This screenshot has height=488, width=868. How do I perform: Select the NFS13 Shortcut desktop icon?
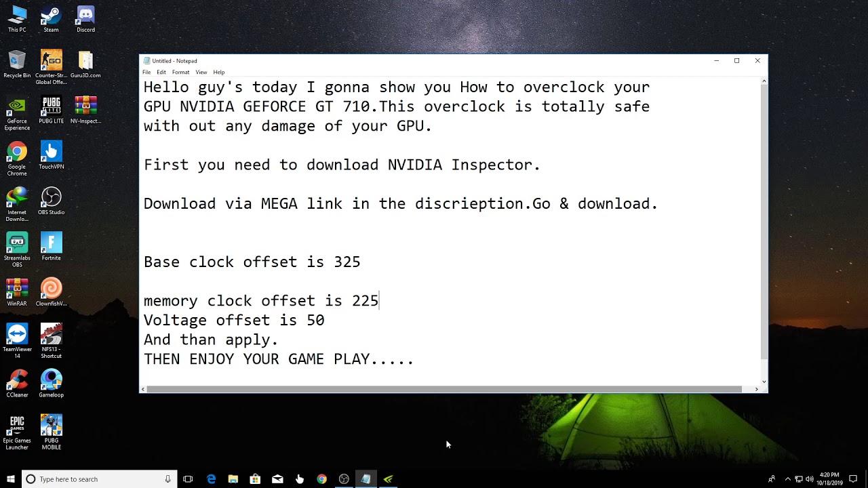[x=51, y=341]
